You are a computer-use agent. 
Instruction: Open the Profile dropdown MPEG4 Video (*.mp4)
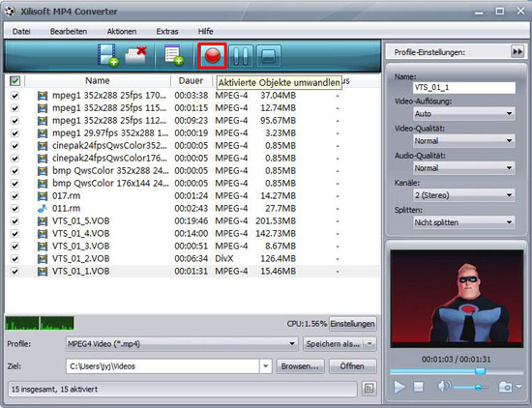click(182, 344)
